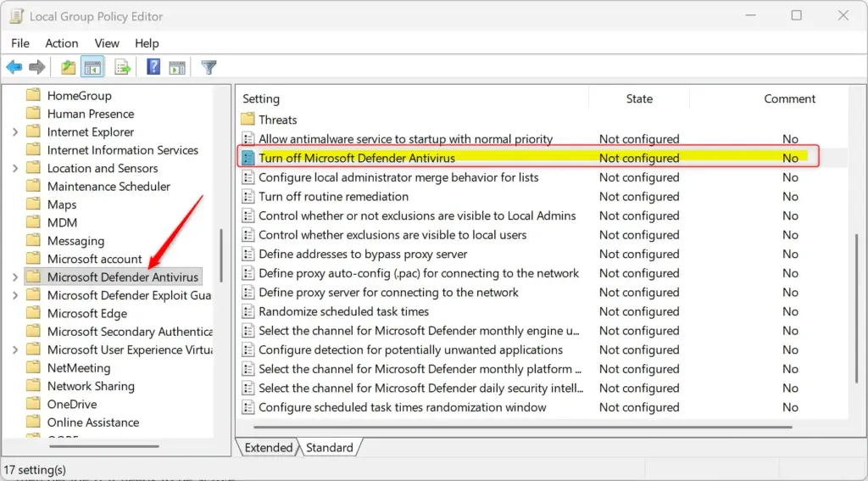The image size is (868, 481).
Task: Open Help via blue question mark icon
Action: (x=153, y=67)
